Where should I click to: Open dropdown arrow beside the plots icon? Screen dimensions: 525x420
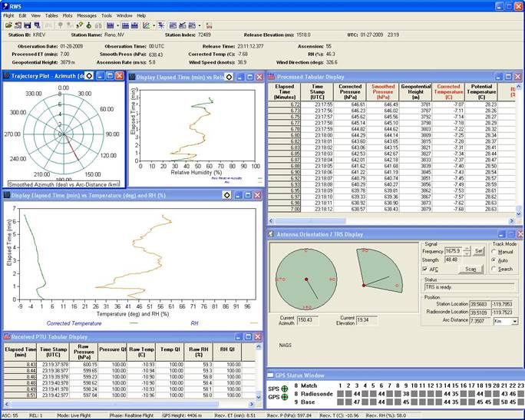(x=154, y=25)
